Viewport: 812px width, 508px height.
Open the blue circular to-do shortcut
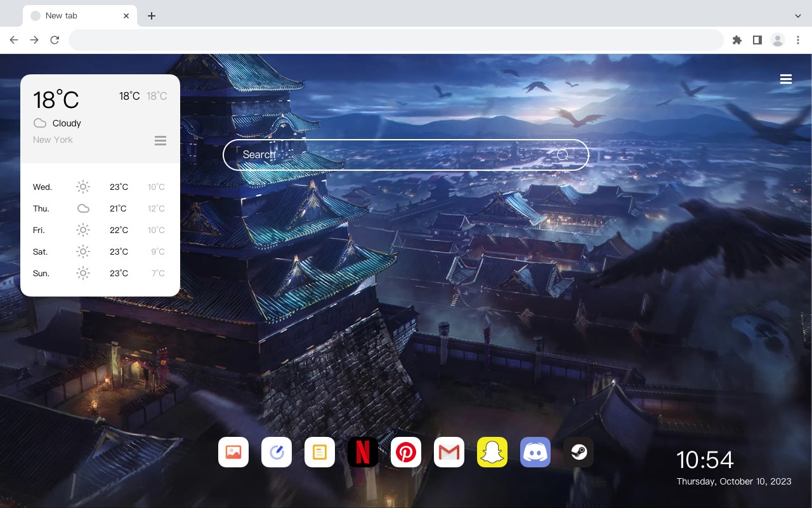(x=277, y=452)
